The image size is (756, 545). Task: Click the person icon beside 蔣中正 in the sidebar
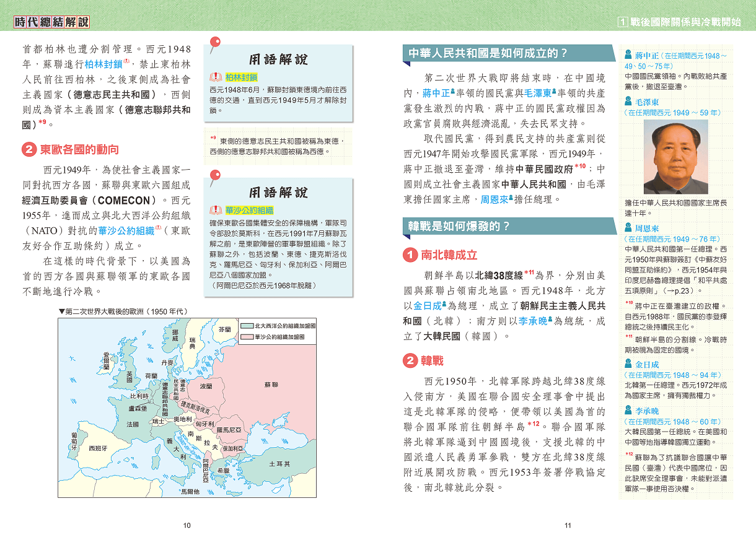point(628,55)
